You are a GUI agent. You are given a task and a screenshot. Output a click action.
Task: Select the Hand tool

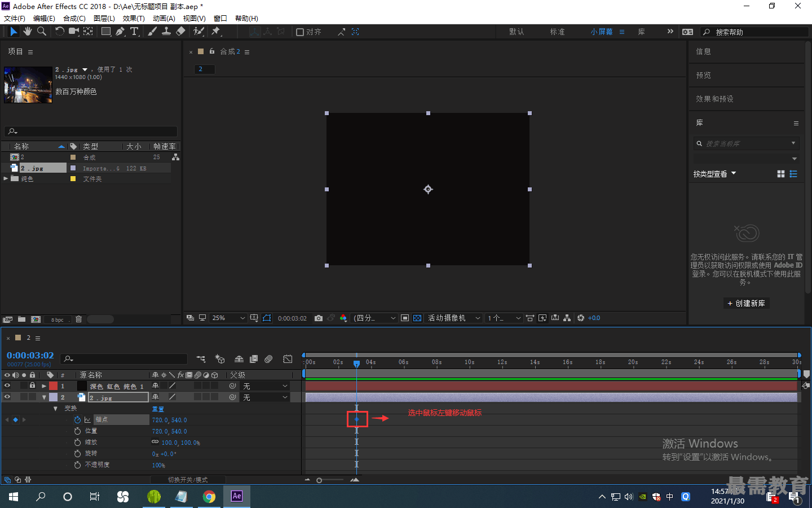28,32
